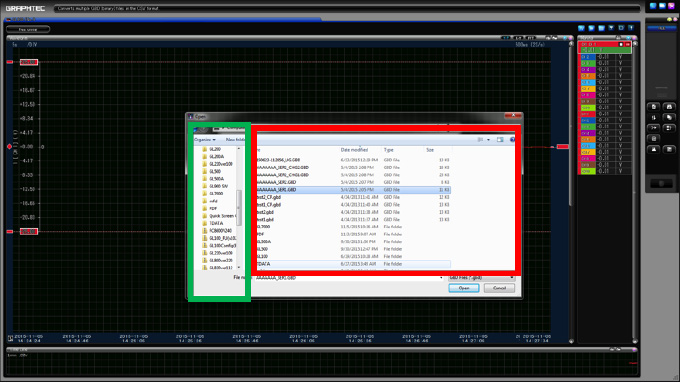680x383 pixels.
Task: Click the navigation tree scrollbar thumb
Action: [239, 207]
